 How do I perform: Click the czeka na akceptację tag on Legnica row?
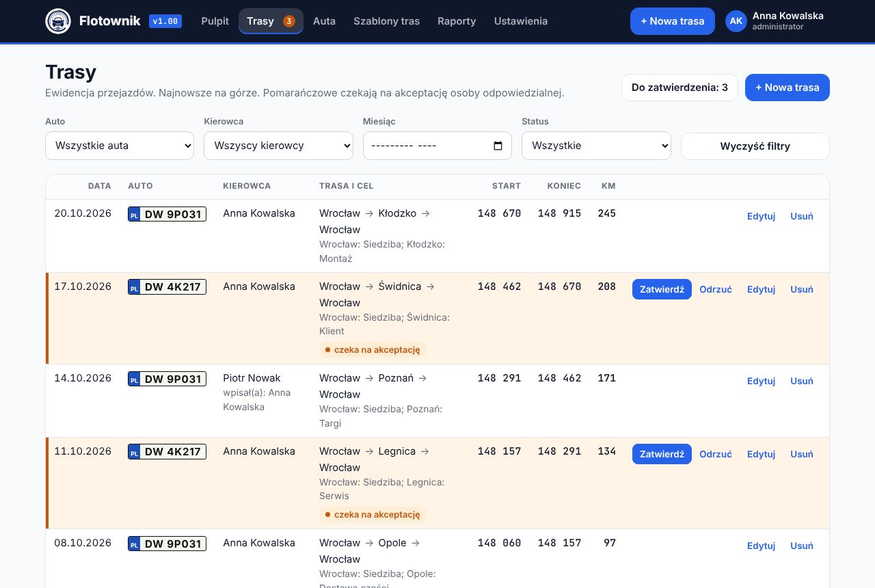[x=373, y=514]
